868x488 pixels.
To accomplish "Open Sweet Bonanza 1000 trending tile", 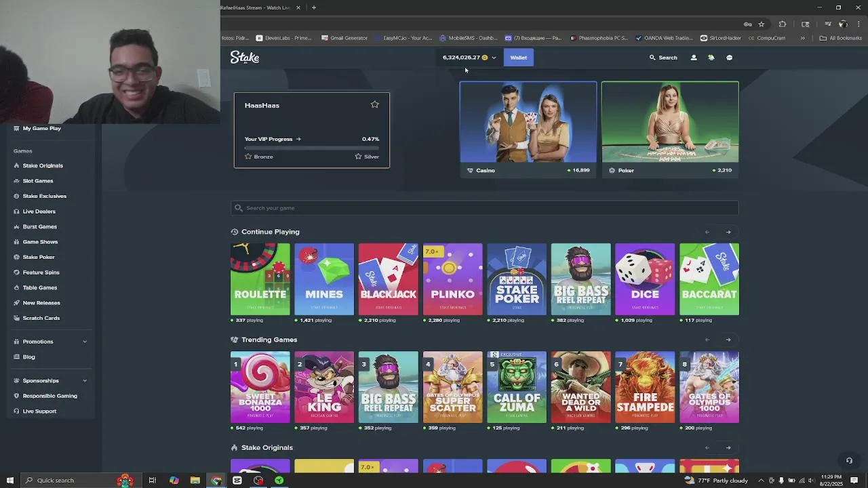I will tap(260, 387).
